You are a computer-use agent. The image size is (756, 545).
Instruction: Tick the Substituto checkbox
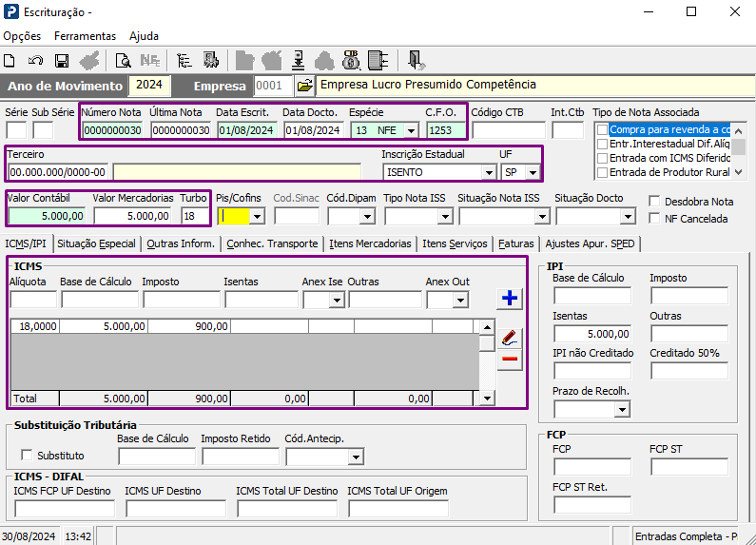click(x=27, y=456)
